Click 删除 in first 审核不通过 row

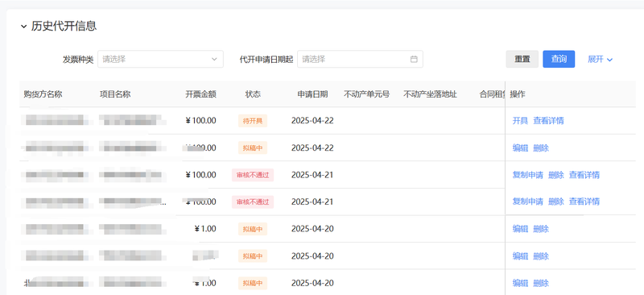tap(556, 175)
